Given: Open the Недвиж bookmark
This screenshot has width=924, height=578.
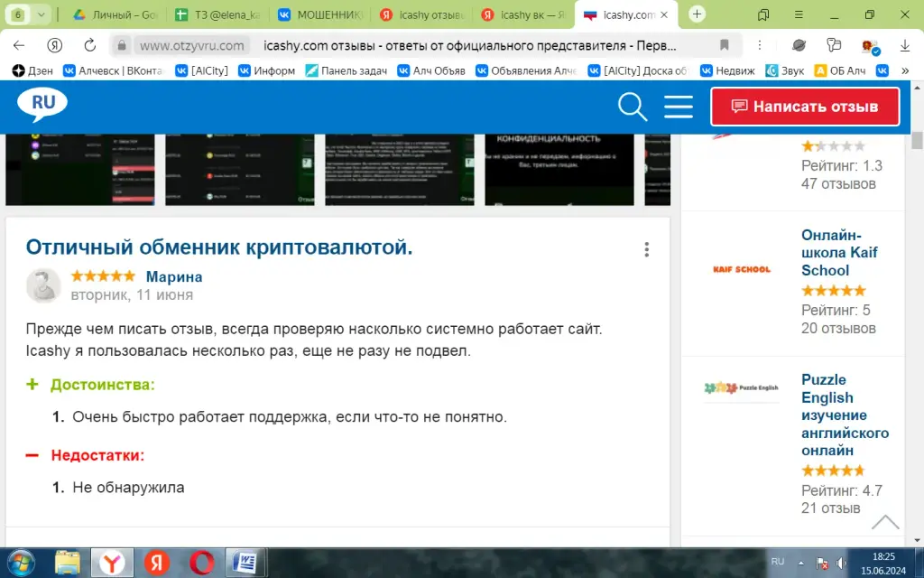Looking at the screenshot, I should [x=727, y=70].
